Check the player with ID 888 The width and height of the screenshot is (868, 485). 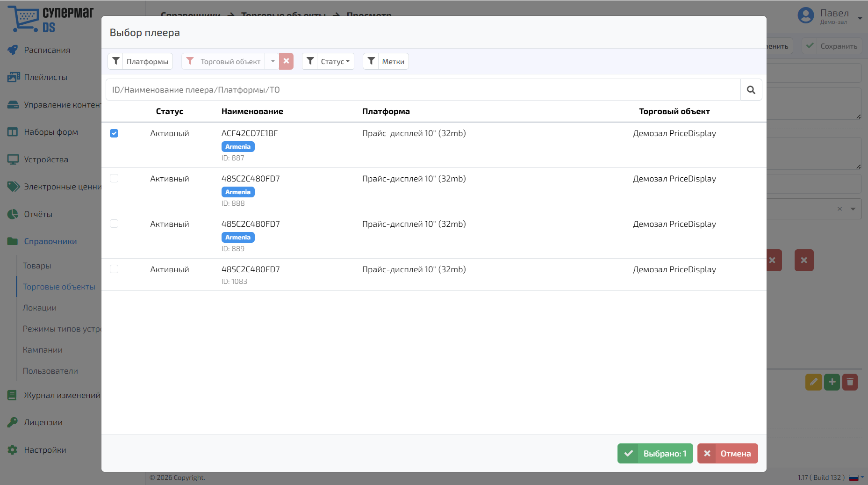(x=114, y=178)
